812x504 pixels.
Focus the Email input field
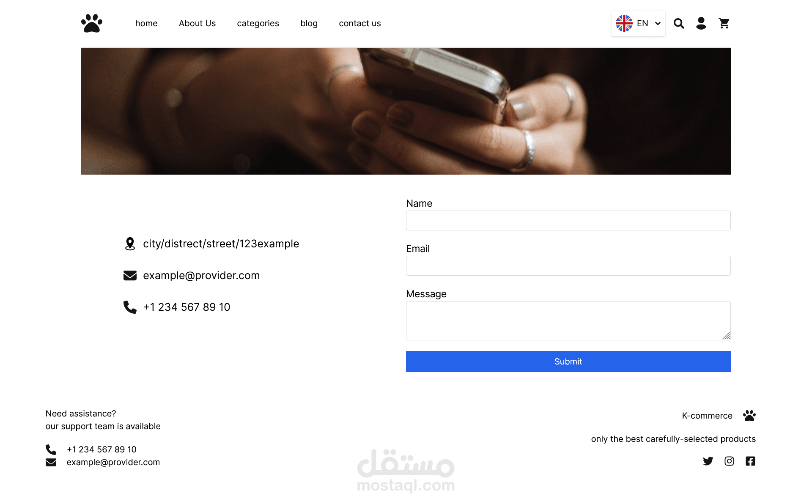pos(568,266)
